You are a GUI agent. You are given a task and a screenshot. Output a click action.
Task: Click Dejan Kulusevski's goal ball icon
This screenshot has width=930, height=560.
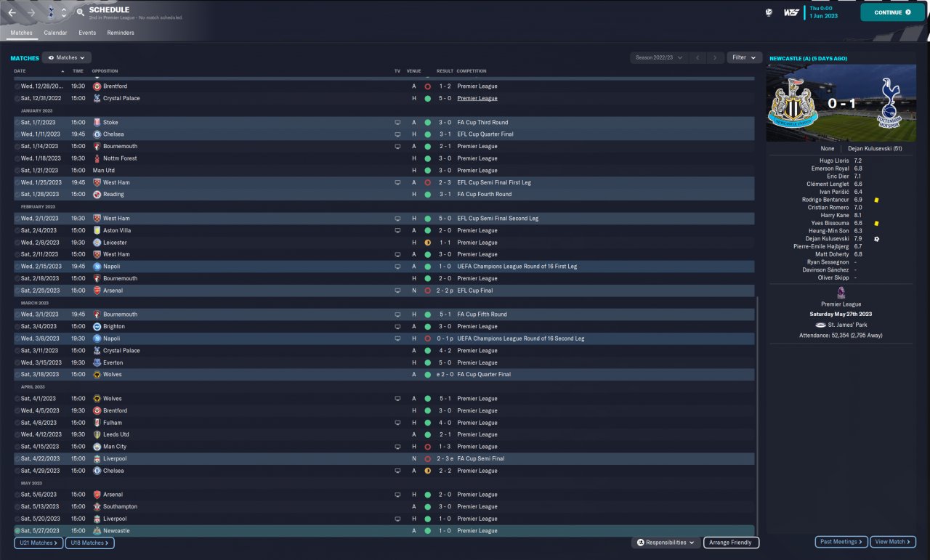877,238
